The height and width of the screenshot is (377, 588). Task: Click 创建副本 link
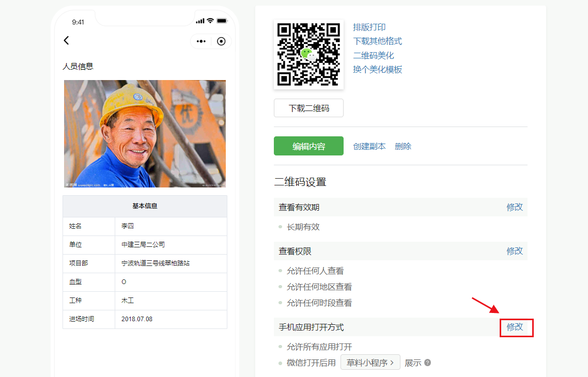pos(369,146)
